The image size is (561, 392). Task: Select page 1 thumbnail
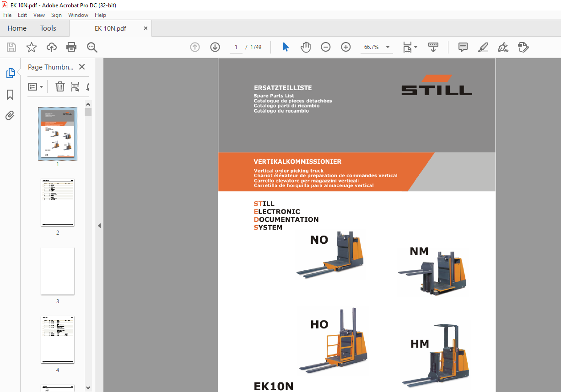pyautogui.click(x=58, y=134)
